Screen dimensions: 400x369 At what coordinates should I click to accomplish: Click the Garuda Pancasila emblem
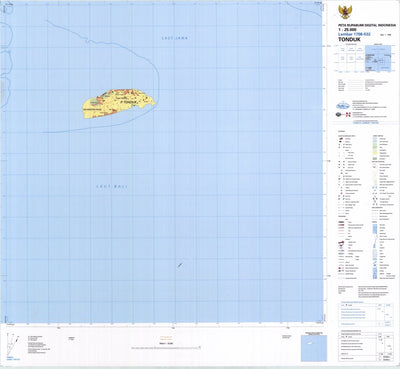tap(345, 12)
